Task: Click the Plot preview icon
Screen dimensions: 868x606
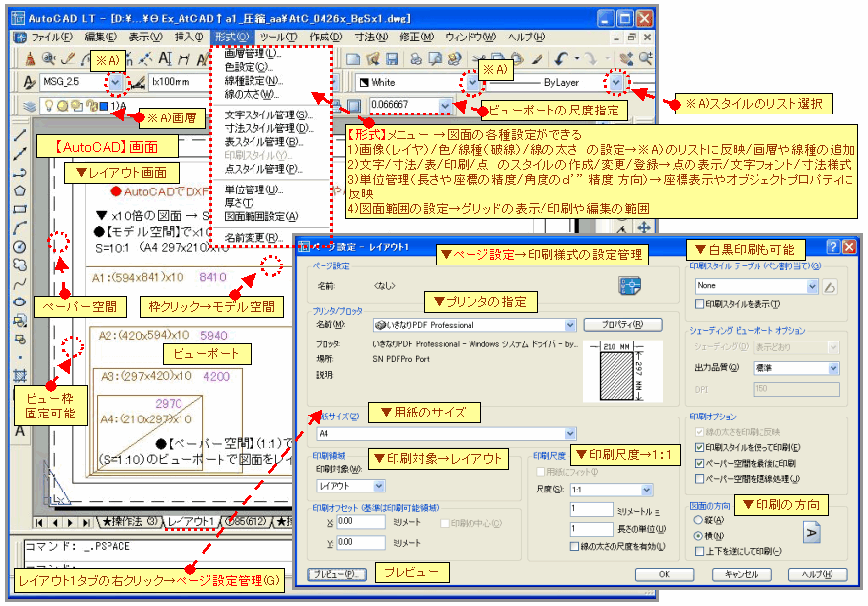Action: point(436,58)
